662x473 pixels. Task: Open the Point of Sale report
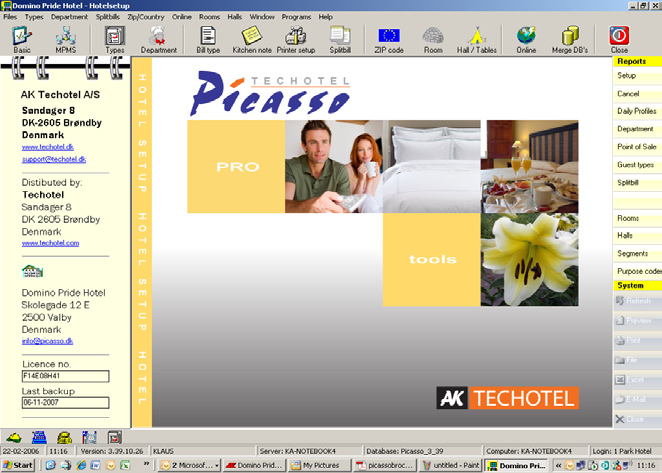tap(638, 147)
